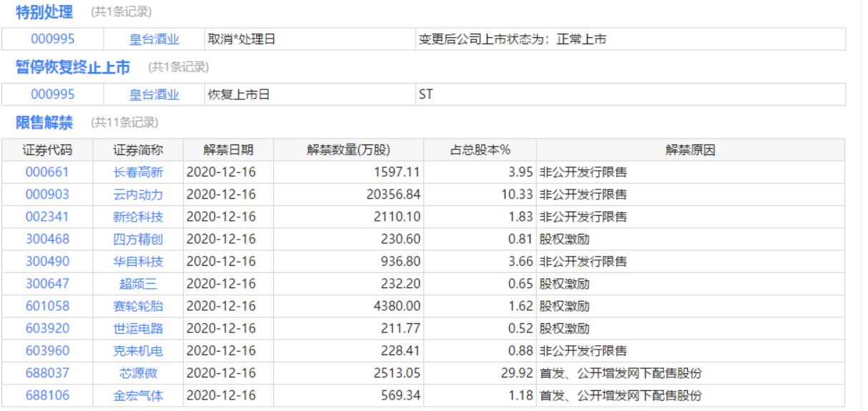Select the 2110.10 quantity for 新纶科技
This screenshot has height=411, width=868.
click(397, 217)
